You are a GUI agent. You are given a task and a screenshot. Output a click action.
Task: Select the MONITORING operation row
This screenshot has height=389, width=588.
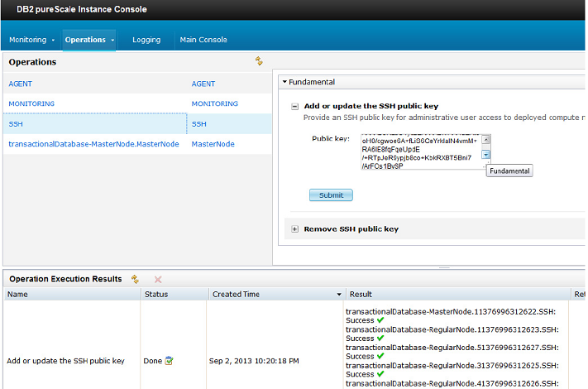point(31,103)
